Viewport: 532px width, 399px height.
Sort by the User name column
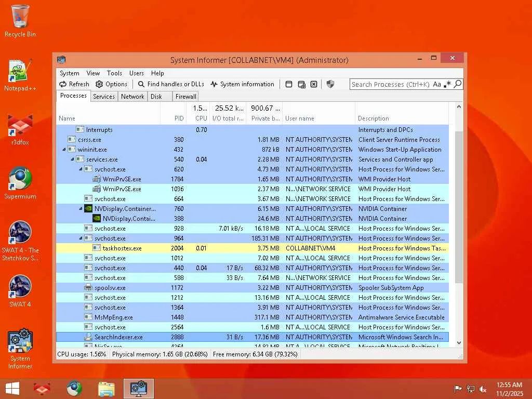coord(318,118)
